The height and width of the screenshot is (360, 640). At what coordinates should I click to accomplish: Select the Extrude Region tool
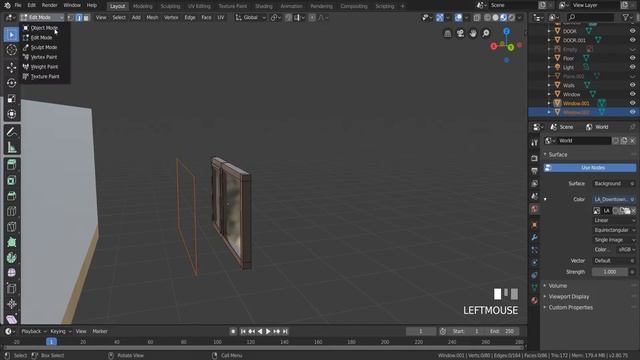(11, 165)
